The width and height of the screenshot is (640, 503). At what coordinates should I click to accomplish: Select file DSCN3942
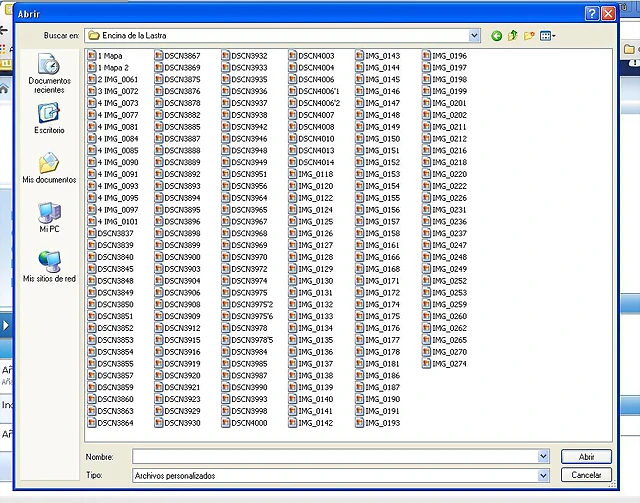point(244,127)
